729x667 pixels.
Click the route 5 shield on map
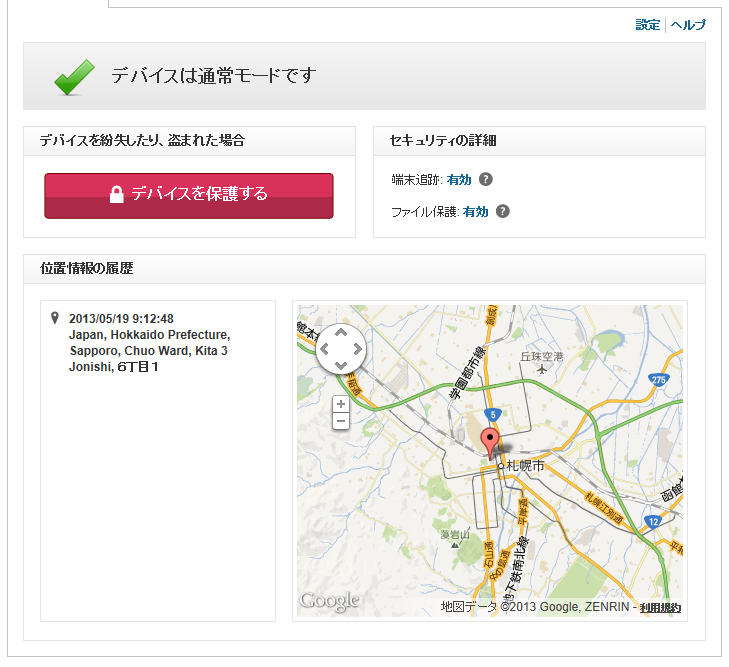pyautogui.click(x=493, y=415)
